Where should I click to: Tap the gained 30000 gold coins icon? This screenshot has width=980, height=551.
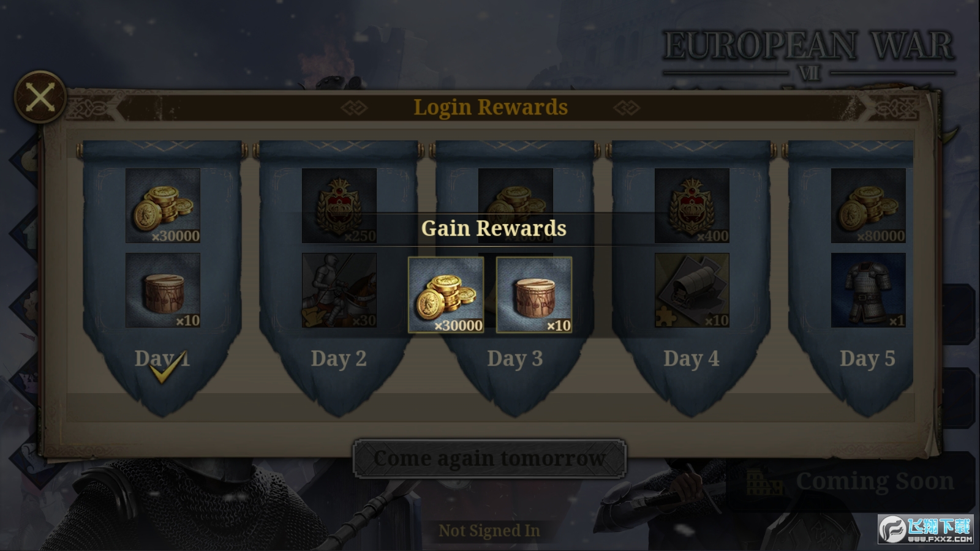[446, 295]
